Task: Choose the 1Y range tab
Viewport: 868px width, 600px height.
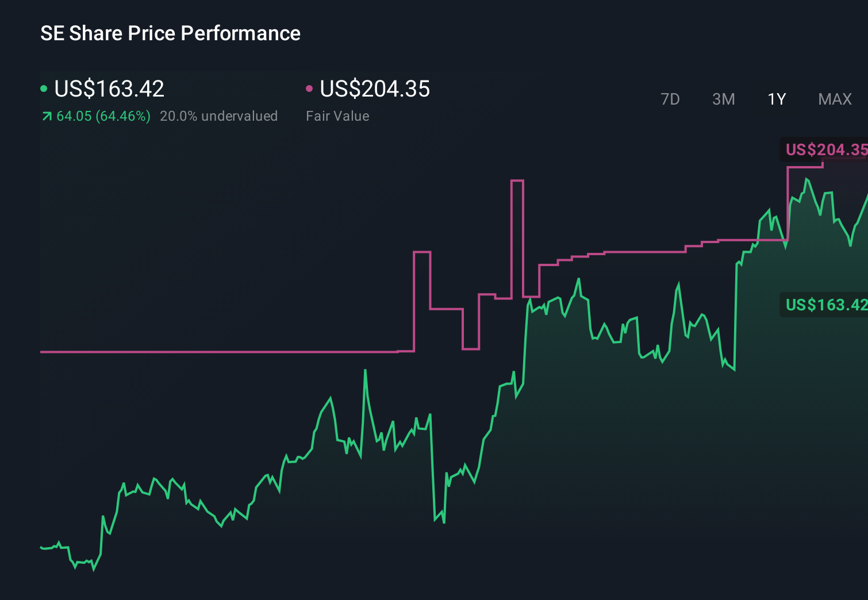Action: click(x=777, y=99)
